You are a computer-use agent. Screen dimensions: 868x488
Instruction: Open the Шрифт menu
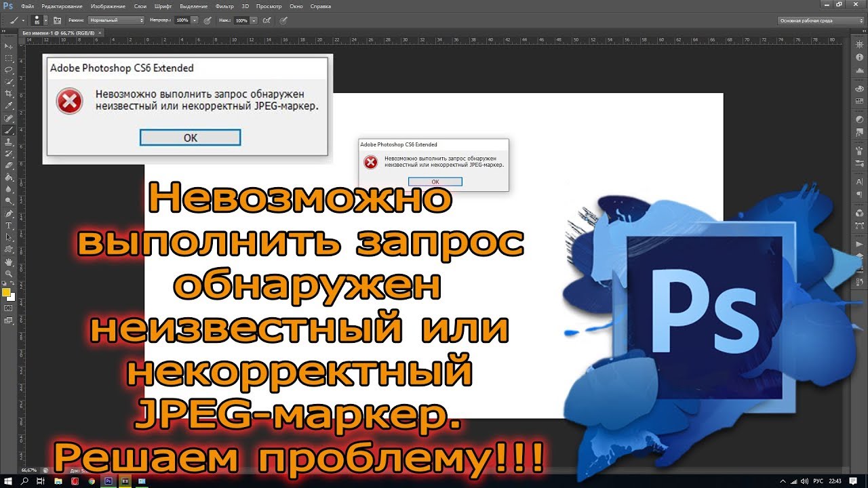point(163,5)
